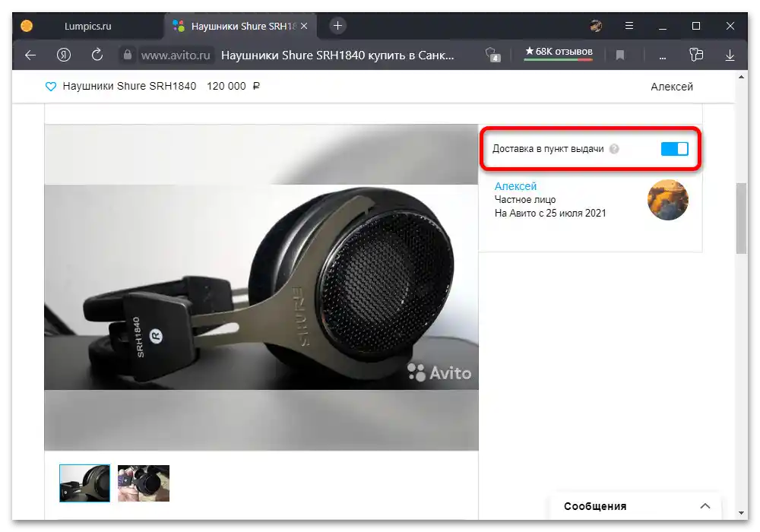Image resolution: width=760 pixels, height=532 pixels.
Task: Click the orange circle browser icon
Action: coord(27,26)
